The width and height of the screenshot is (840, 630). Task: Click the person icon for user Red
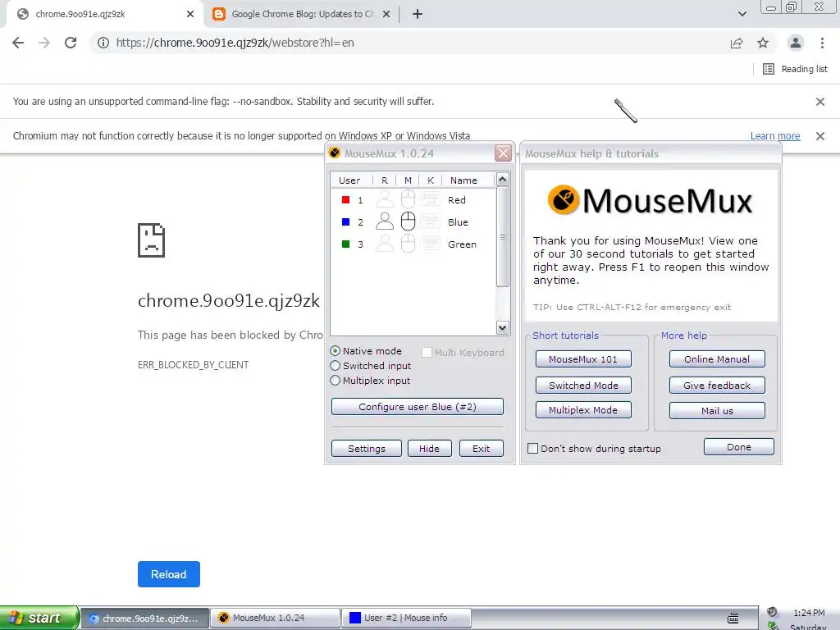point(385,199)
